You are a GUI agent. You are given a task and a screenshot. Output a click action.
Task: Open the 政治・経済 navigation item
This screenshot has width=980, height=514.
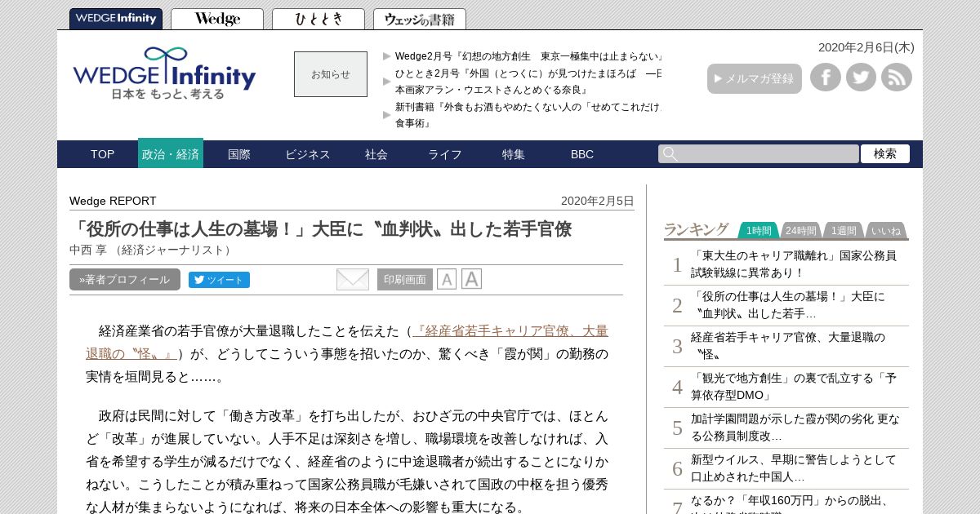(x=171, y=153)
